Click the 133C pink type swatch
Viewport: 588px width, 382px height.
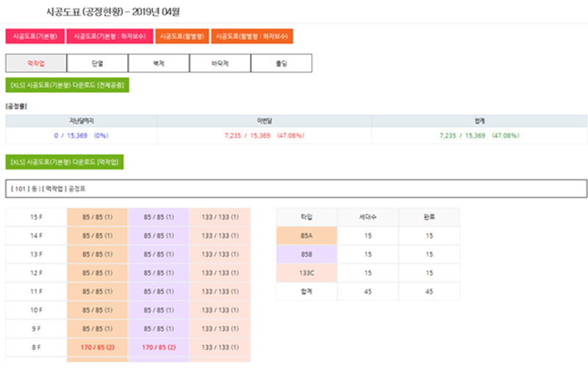(x=306, y=273)
